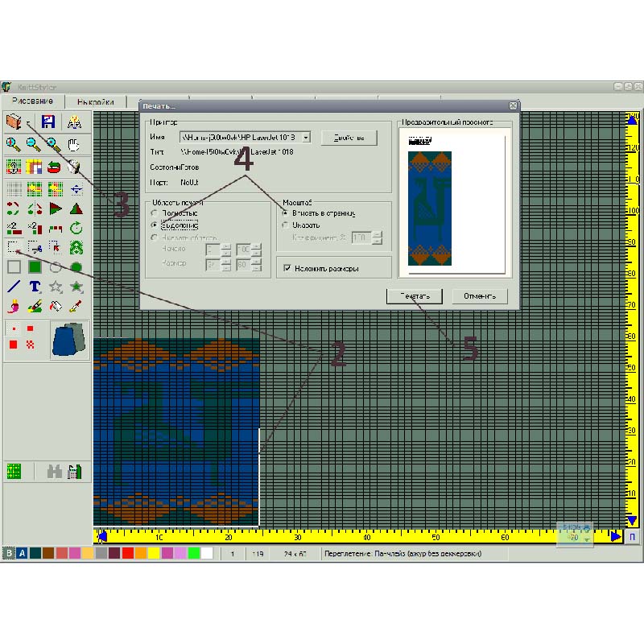
Task: Click the print preview thumbnail image
Action: [429, 208]
